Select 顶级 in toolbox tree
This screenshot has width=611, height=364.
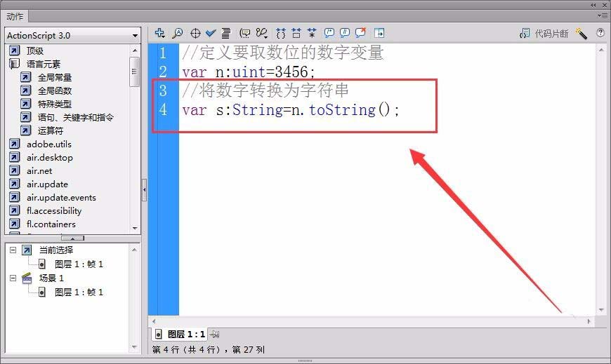34,50
